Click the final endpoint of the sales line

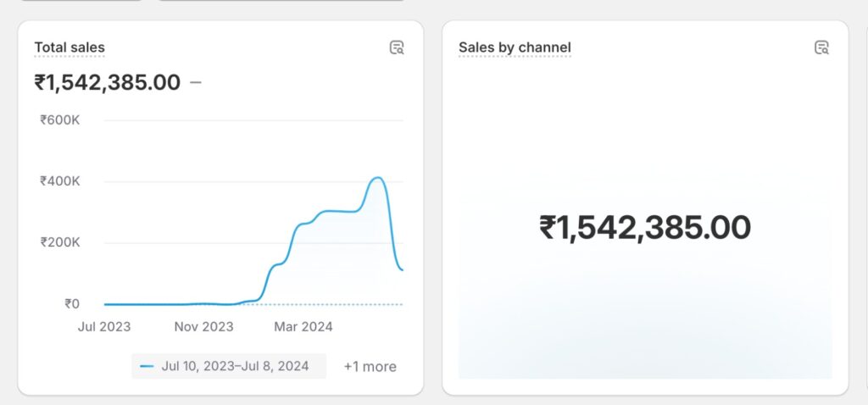(403, 270)
